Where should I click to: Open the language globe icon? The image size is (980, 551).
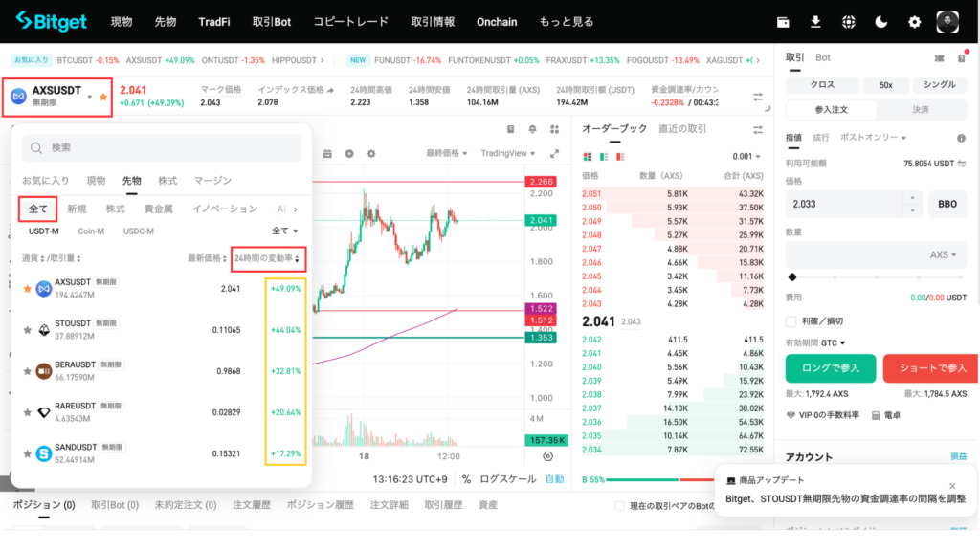pyautogui.click(x=848, y=21)
